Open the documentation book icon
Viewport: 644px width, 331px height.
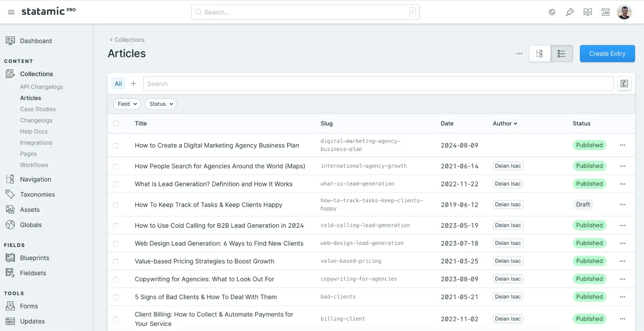(x=588, y=12)
